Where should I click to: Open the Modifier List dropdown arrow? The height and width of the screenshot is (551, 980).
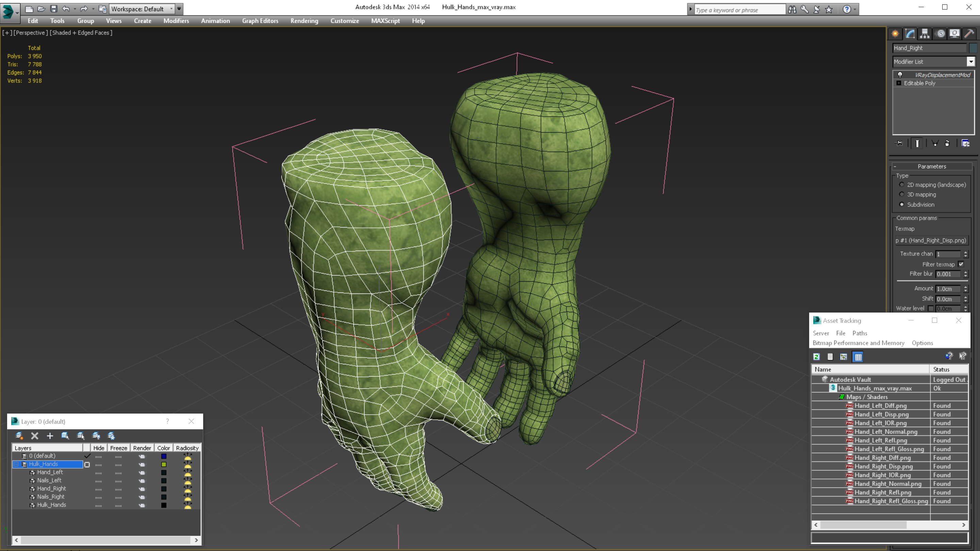971,62
